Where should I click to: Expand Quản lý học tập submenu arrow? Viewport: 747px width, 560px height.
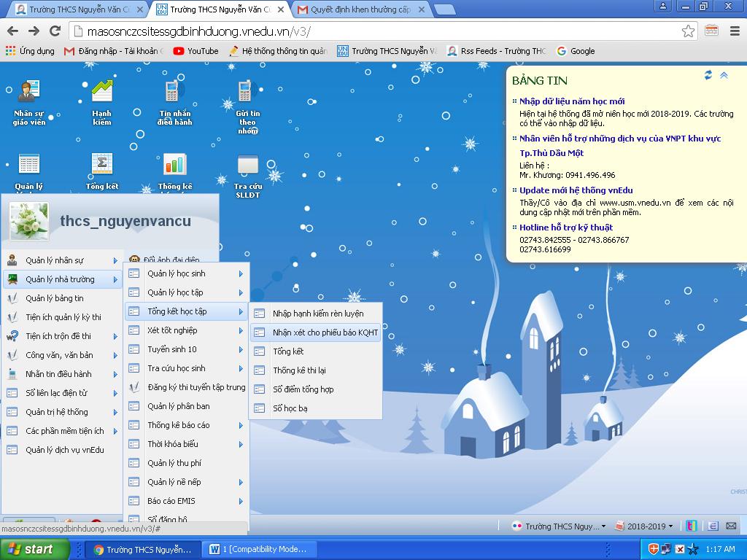(241, 292)
